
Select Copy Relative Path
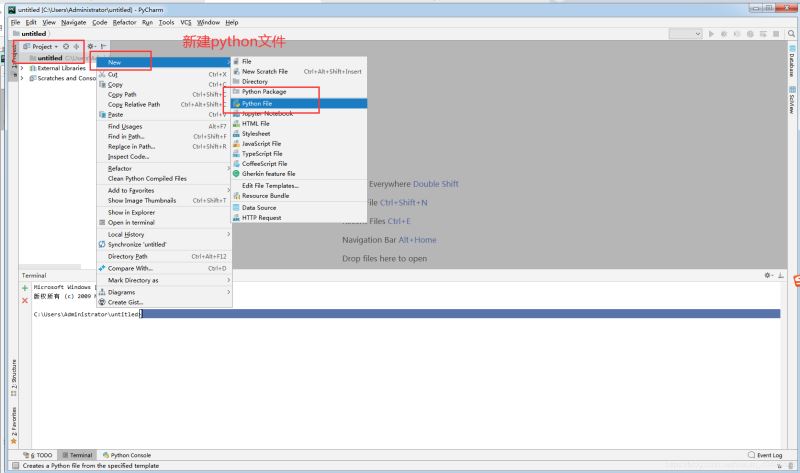tap(164, 105)
